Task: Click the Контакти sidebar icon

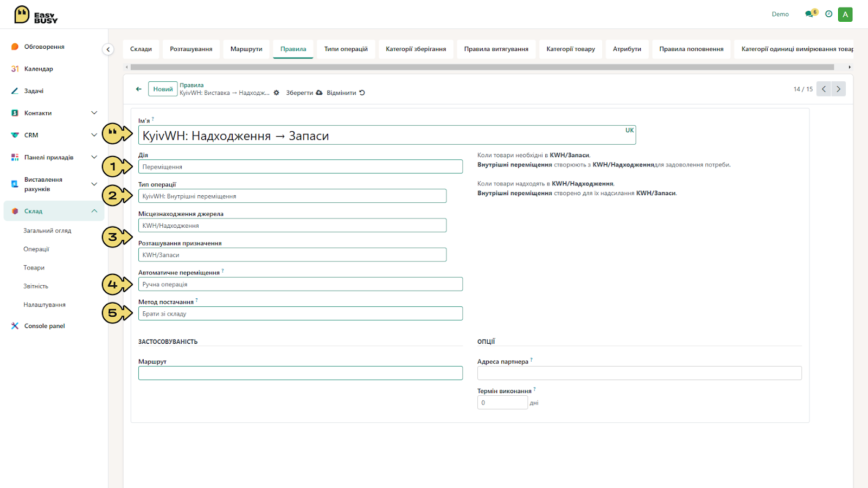Action: pyautogui.click(x=15, y=113)
